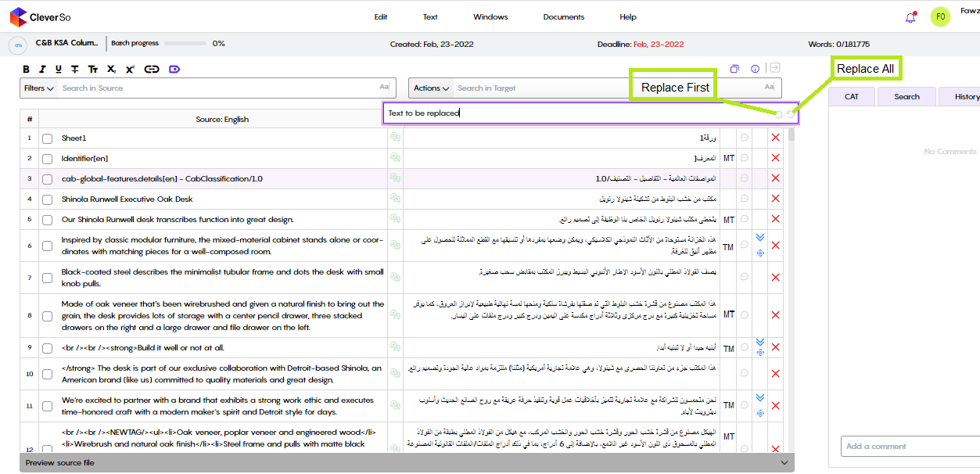The height and width of the screenshot is (474, 980).
Task: Apply superscript formatting
Action: pyautogui.click(x=131, y=70)
